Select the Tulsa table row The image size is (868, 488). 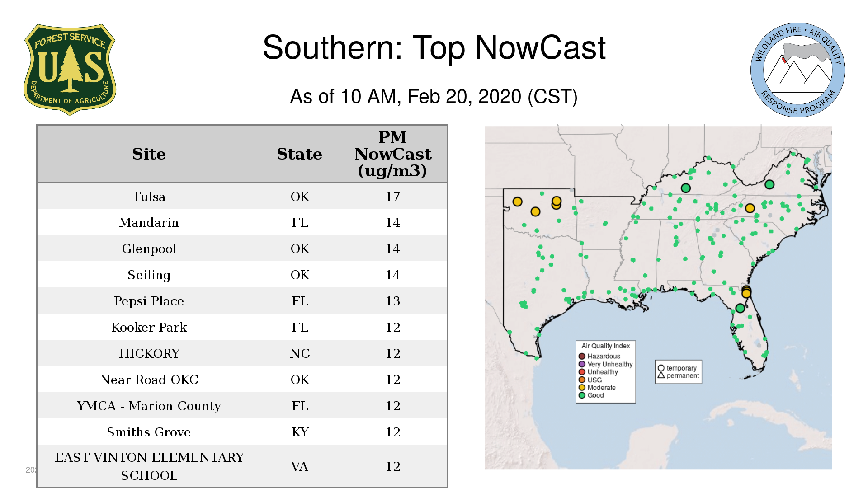pos(242,197)
